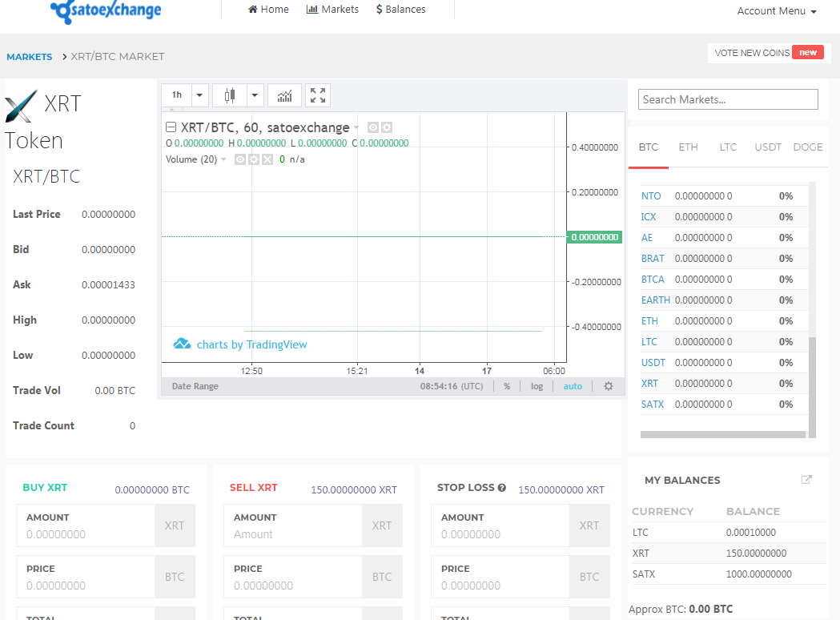Viewport: 840px width, 620px height.
Task: Click the TradingView cloud logo
Action: (182, 344)
